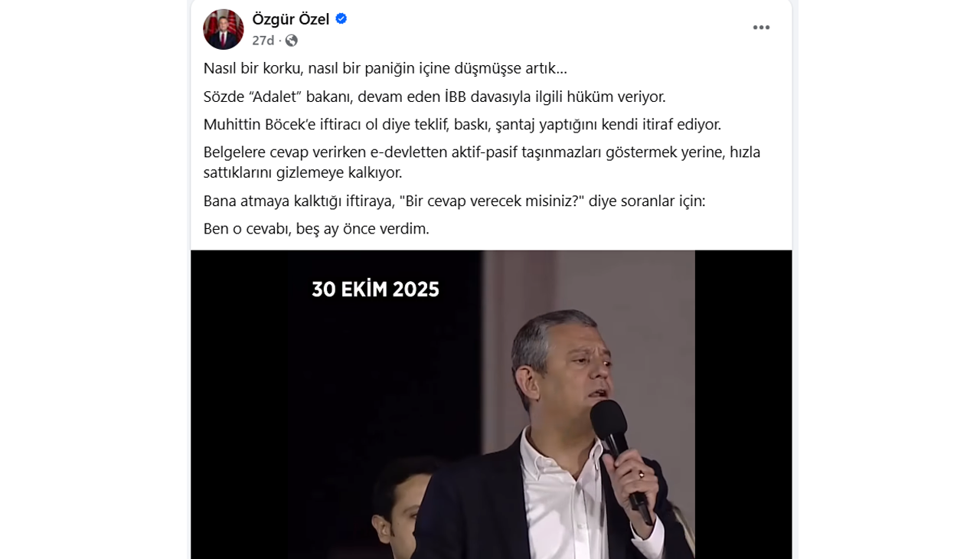
Task: Open the 27d post timestamp link
Action: point(263,41)
